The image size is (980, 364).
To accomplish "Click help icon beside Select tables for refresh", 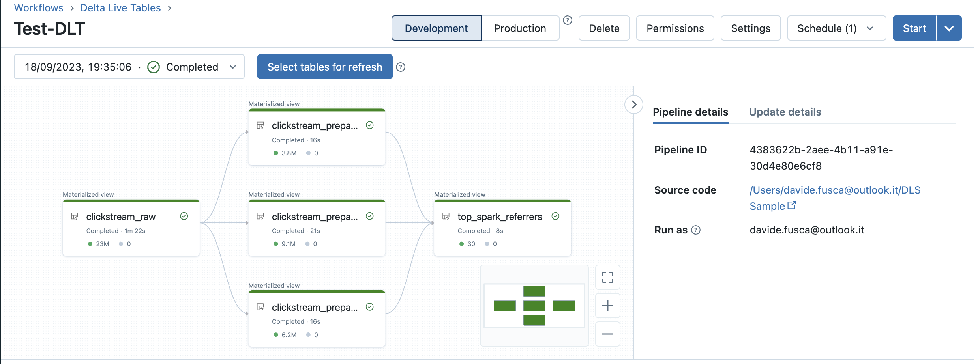I will [x=400, y=67].
